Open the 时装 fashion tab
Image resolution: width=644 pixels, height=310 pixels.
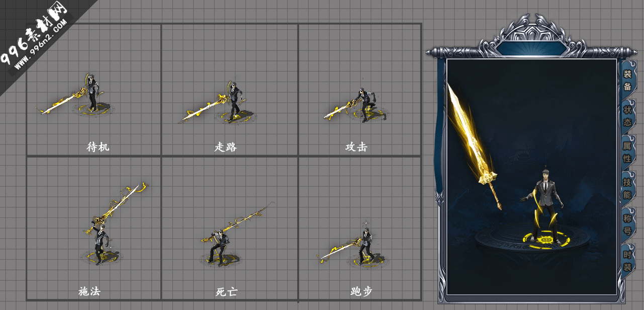coord(628,260)
